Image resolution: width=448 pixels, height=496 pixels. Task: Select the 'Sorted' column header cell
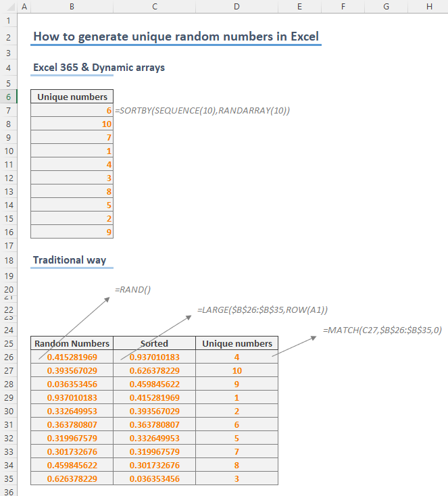(154, 343)
